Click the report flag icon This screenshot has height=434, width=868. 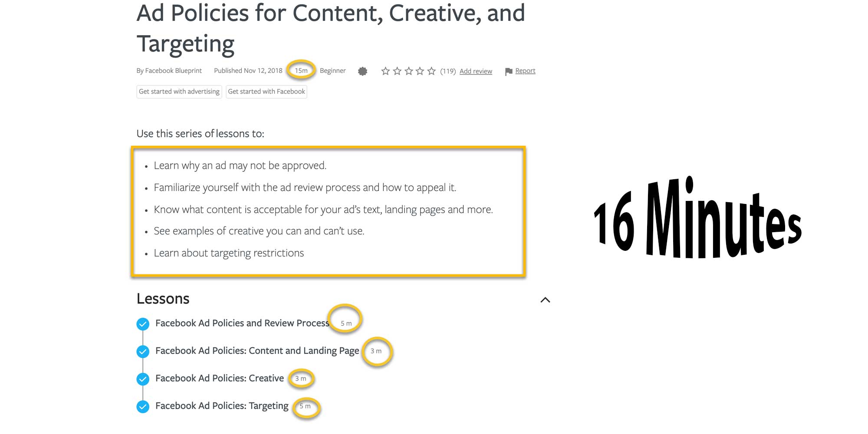509,72
